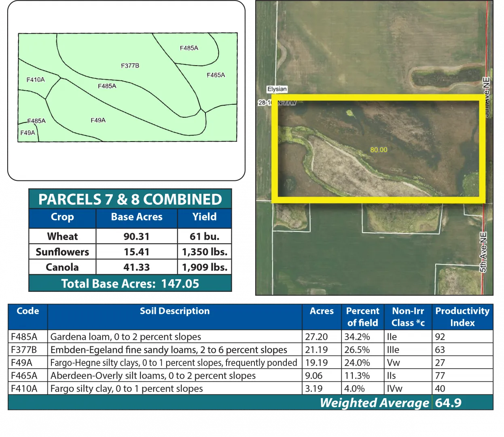The width and height of the screenshot is (504, 437).
Task: Click the Non-Irr Class column header
Action: point(408,317)
